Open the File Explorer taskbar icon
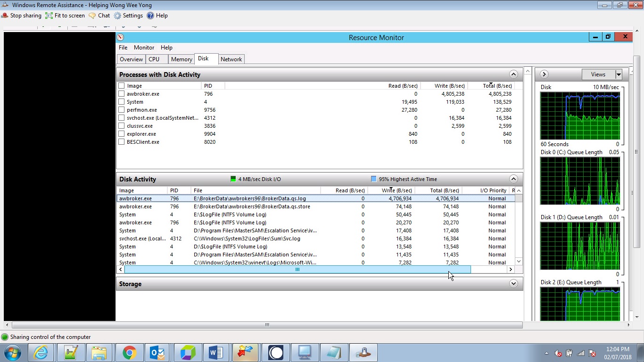Screen dimensions: 644x362 click(x=99, y=353)
